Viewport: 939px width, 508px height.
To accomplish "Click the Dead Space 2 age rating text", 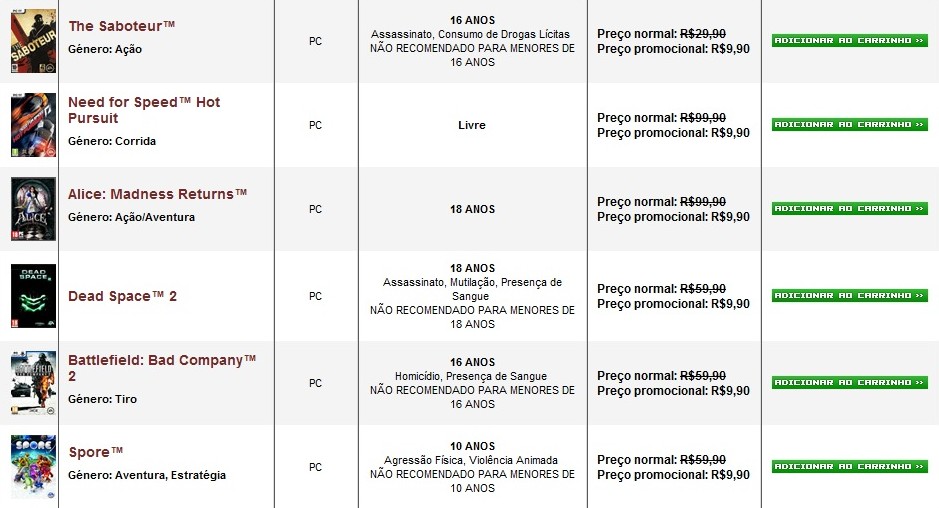I will pos(472,269).
